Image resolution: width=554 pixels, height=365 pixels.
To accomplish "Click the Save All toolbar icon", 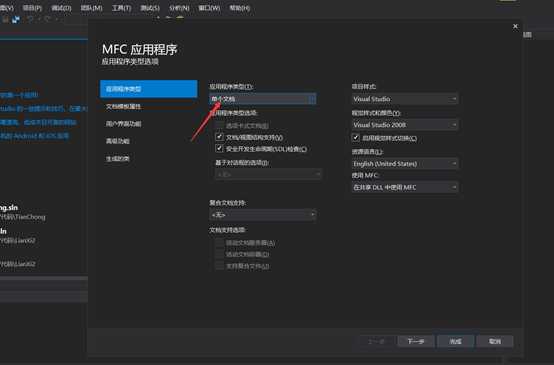I will pyautogui.click(x=16, y=20).
